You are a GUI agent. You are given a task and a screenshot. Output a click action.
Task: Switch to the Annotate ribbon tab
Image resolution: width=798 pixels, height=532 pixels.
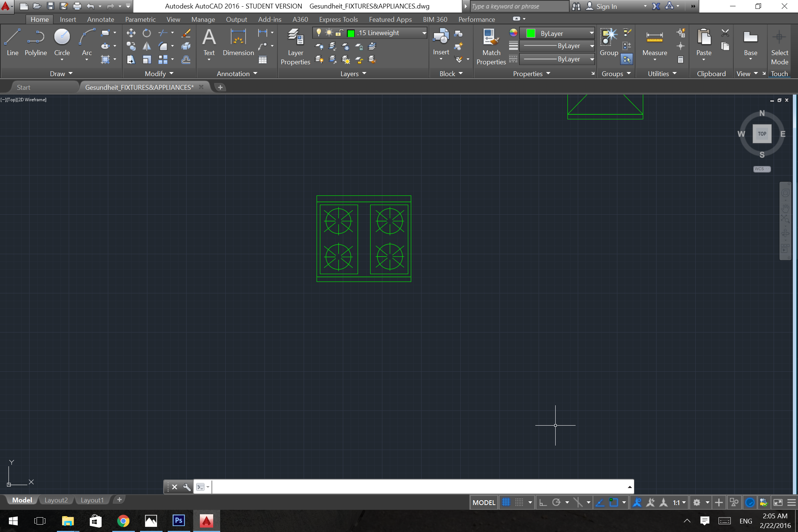100,19
